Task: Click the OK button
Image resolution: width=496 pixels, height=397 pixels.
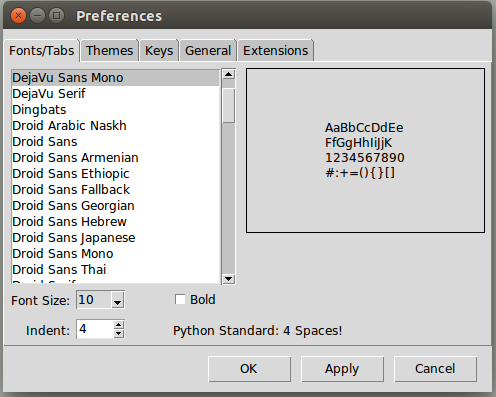Action: pos(249,369)
